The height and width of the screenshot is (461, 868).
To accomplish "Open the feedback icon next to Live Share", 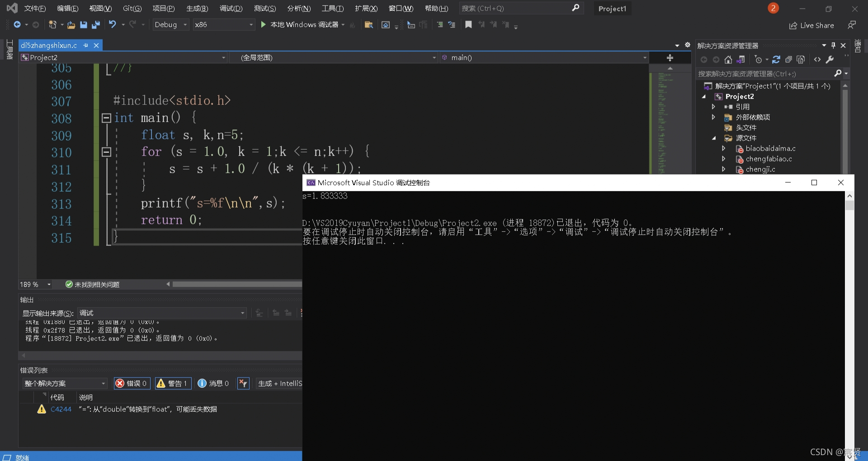I will tap(852, 25).
